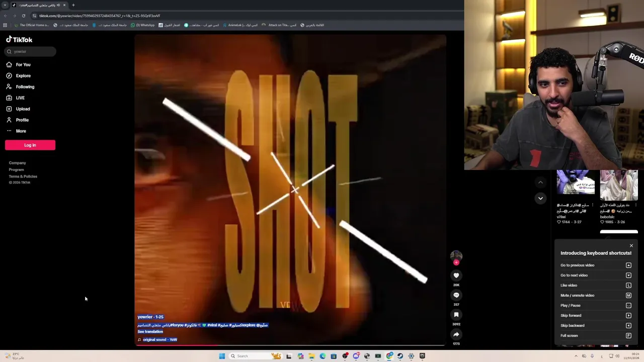This screenshot has width=644, height=362.
Task: Open the WhatsApp bookmark
Action: 143,25
